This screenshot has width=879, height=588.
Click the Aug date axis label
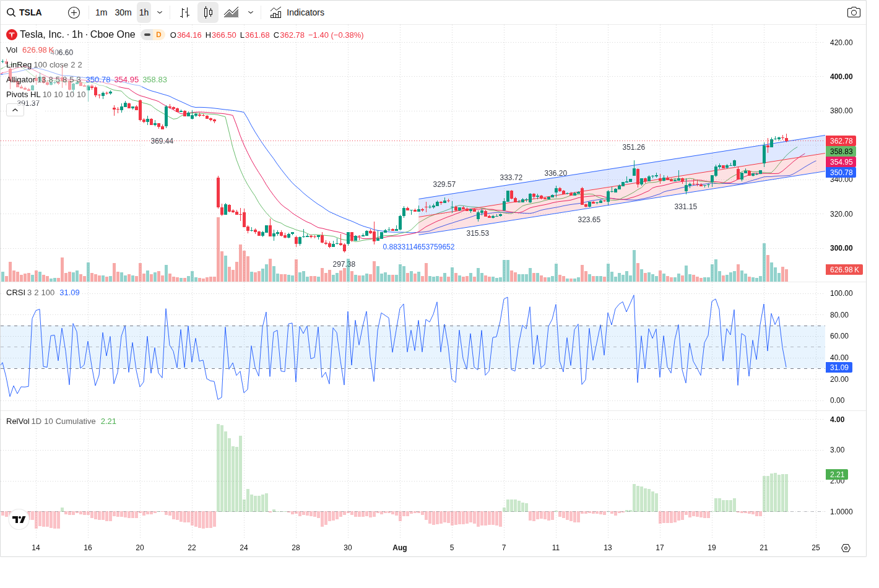(x=400, y=548)
